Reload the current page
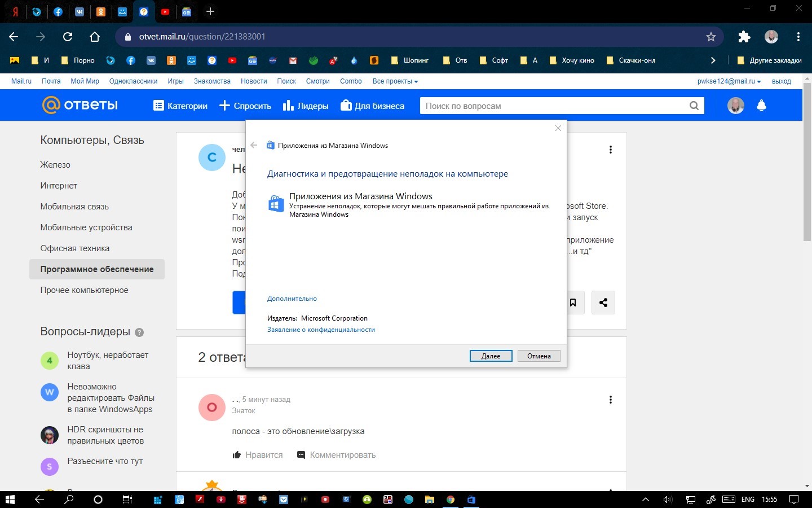Viewport: 812px width, 508px height. (68, 37)
